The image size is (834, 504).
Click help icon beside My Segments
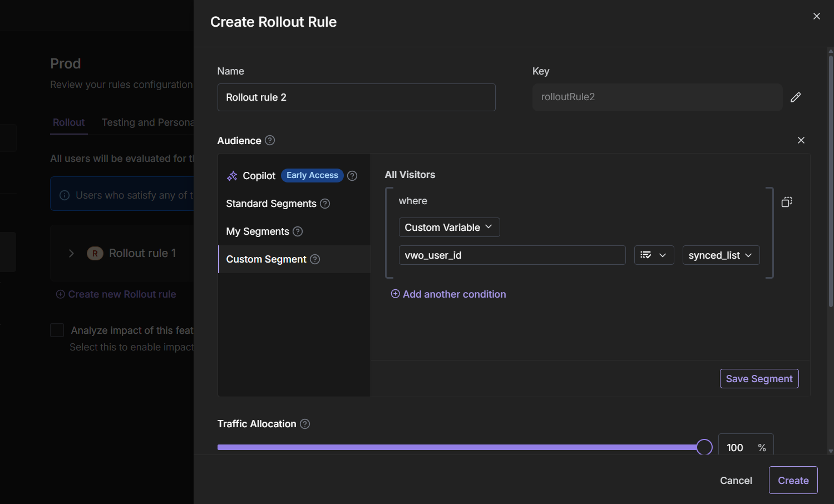298,231
